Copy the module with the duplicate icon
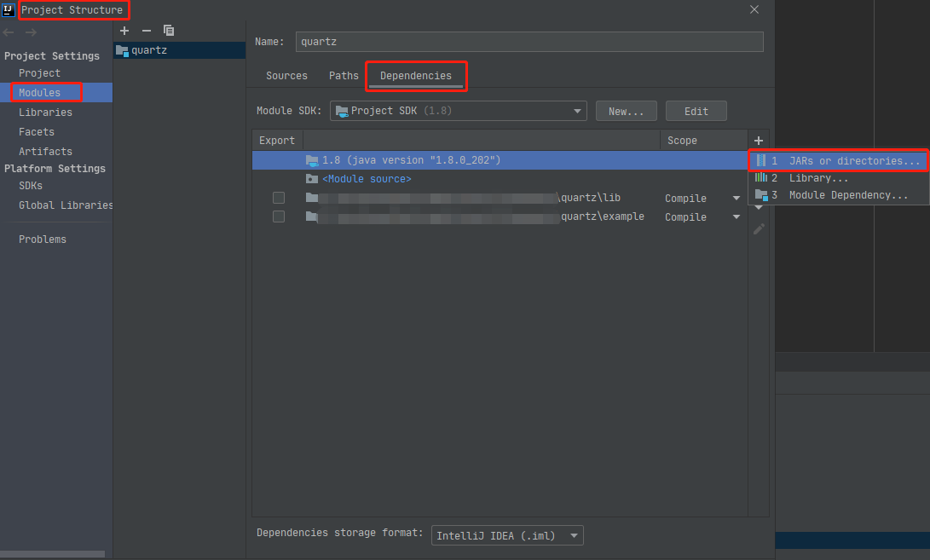The height and width of the screenshot is (560, 930). [x=169, y=30]
